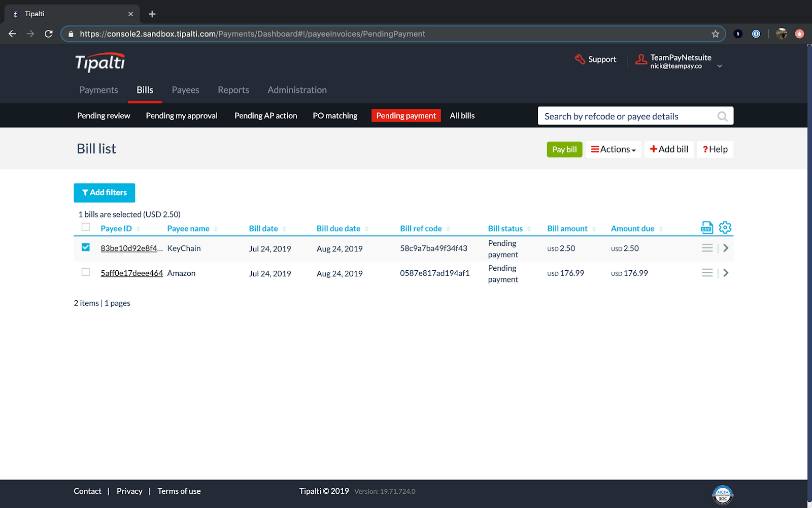This screenshot has height=508, width=812.
Task: Click the Pay bill button
Action: pos(564,149)
